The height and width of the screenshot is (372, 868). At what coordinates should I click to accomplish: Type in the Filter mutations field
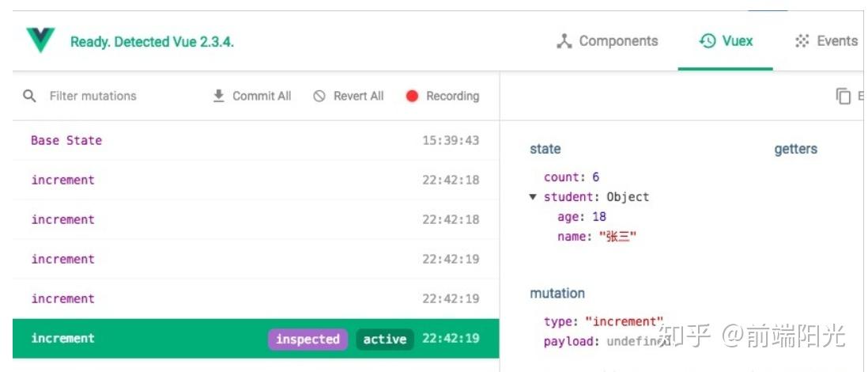click(111, 96)
